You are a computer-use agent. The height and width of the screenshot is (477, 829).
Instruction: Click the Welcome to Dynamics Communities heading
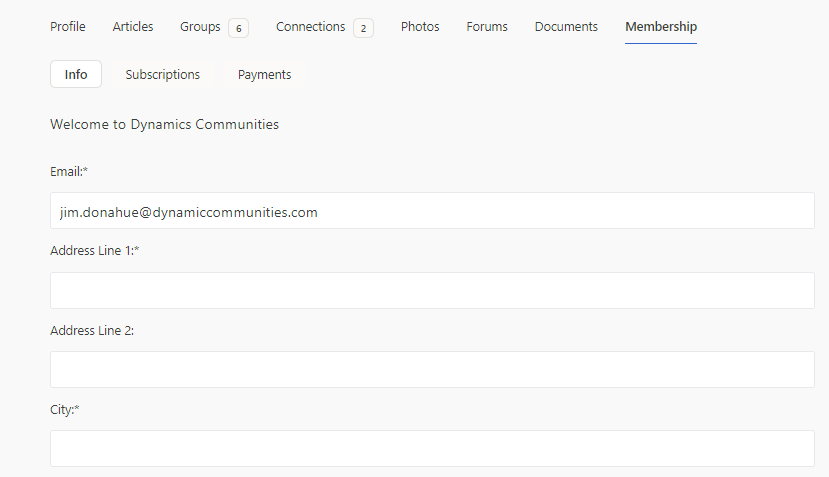[x=164, y=124]
